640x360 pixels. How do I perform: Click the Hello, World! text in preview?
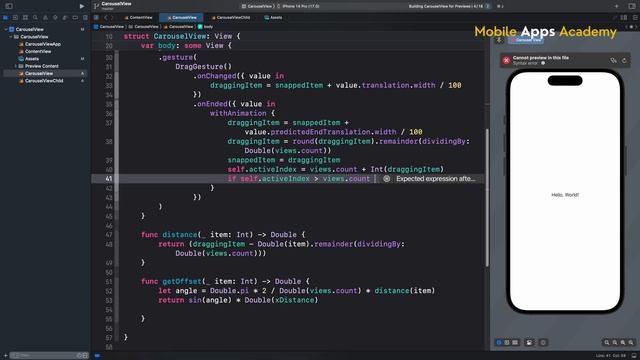click(565, 195)
